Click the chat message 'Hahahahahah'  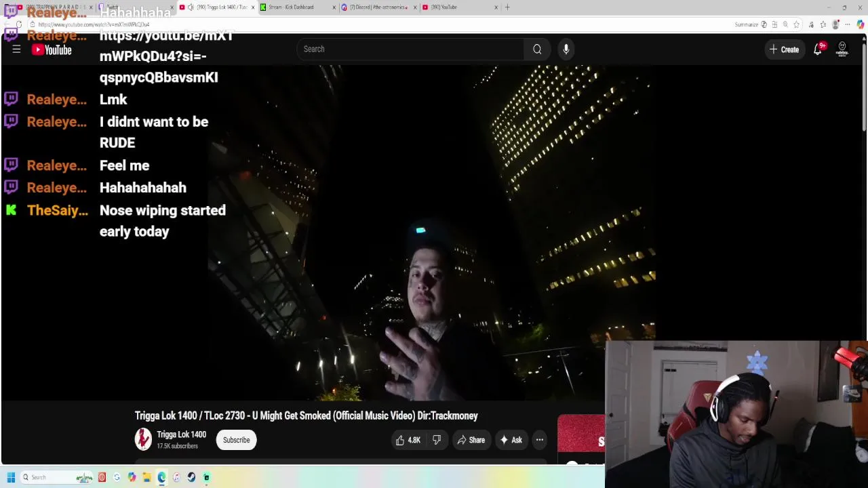point(143,188)
